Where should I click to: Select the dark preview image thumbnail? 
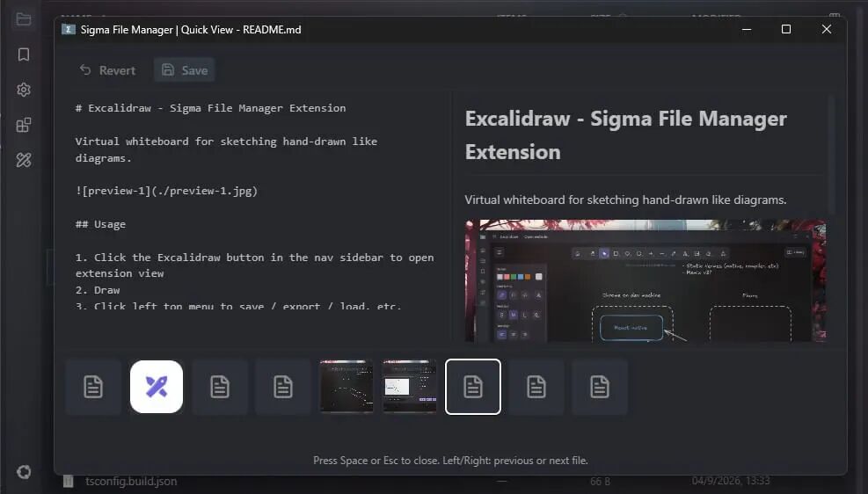click(346, 387)
